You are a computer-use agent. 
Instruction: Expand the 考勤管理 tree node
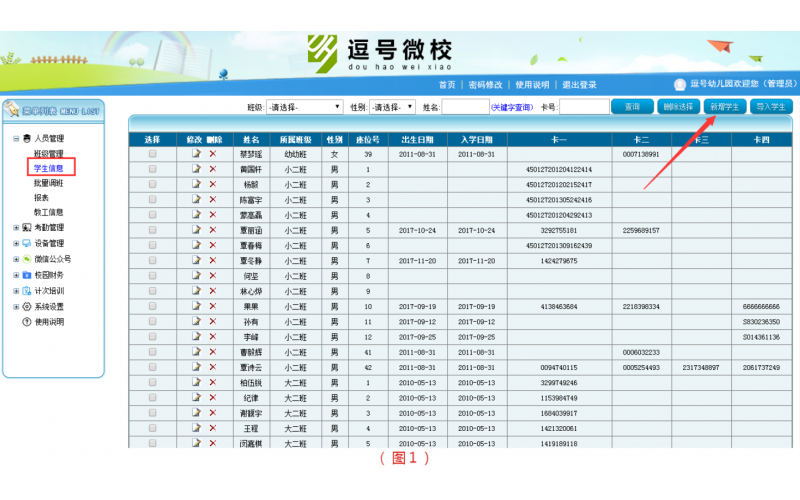[x=16, y=228]
